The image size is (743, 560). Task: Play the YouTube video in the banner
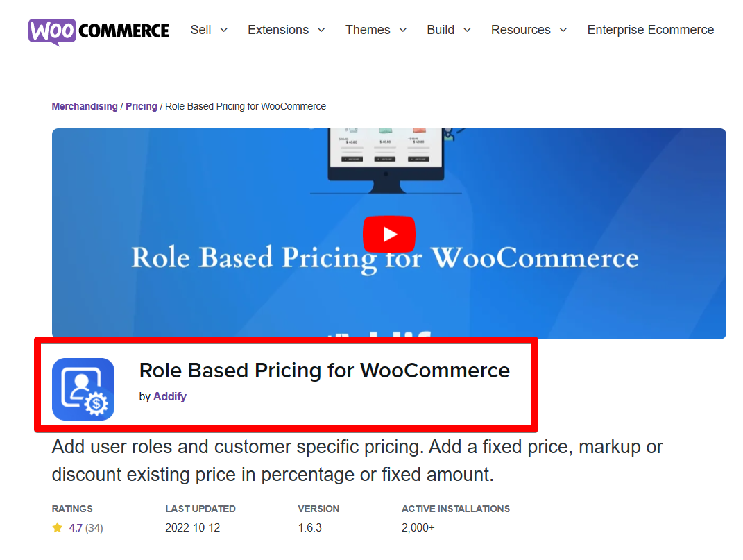click(x=389, y=235)
